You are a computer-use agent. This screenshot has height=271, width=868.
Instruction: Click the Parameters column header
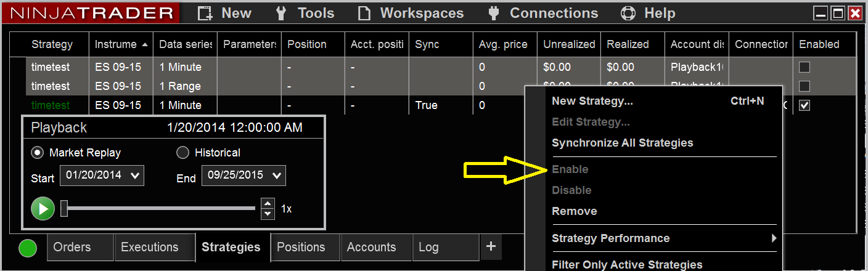point(249,44)
